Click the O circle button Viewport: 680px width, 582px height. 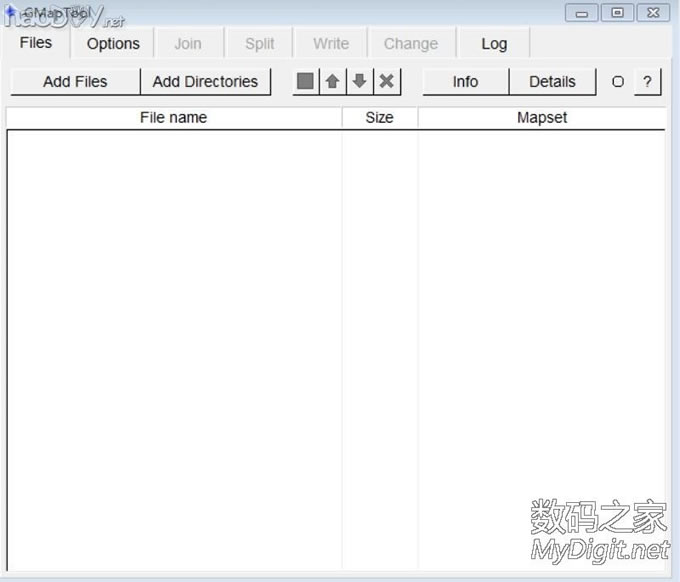[617, 82]
